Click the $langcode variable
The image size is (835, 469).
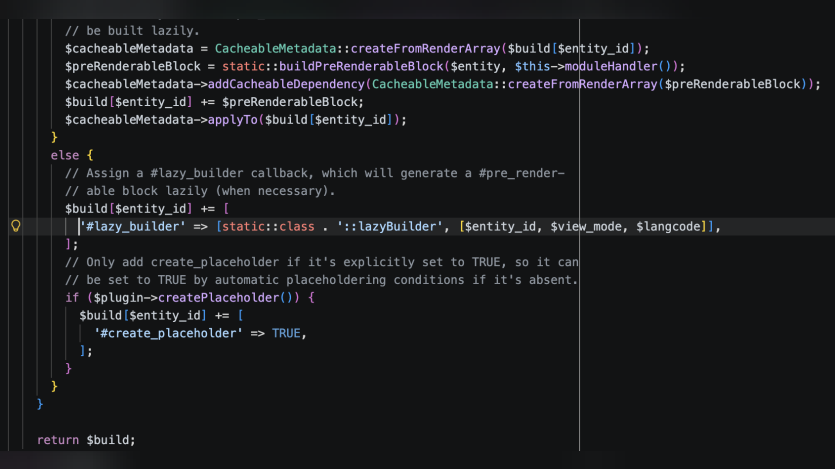tap(668, 227)
